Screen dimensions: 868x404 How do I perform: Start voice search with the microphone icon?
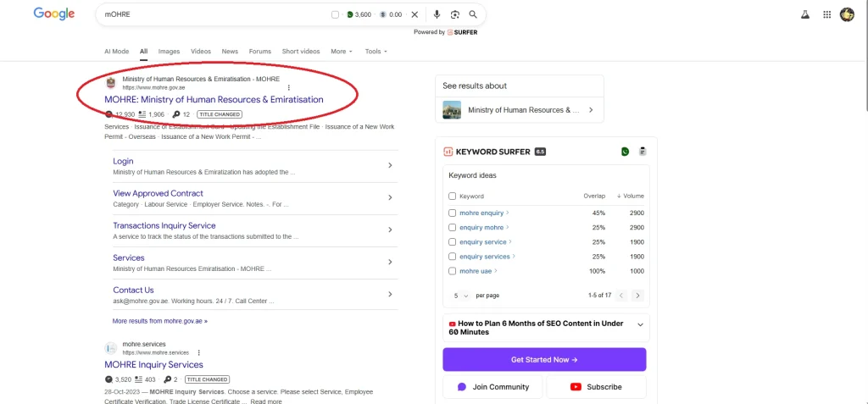pos(437,14)
